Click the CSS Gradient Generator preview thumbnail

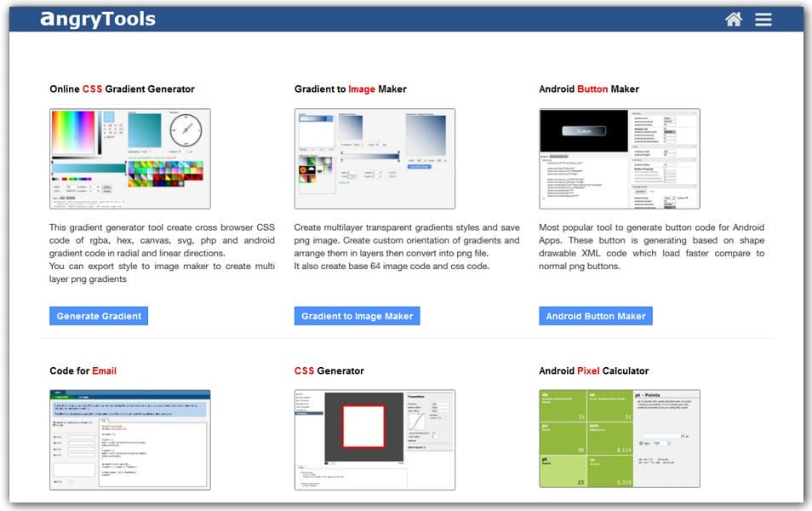click(x=129, y=158)
